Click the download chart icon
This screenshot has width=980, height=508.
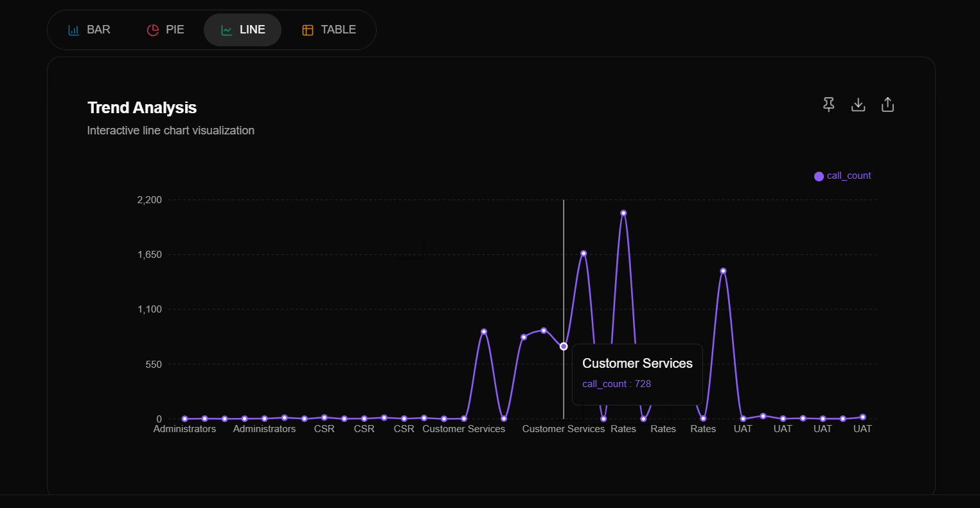pyautogui.click(x=858, y=104)
